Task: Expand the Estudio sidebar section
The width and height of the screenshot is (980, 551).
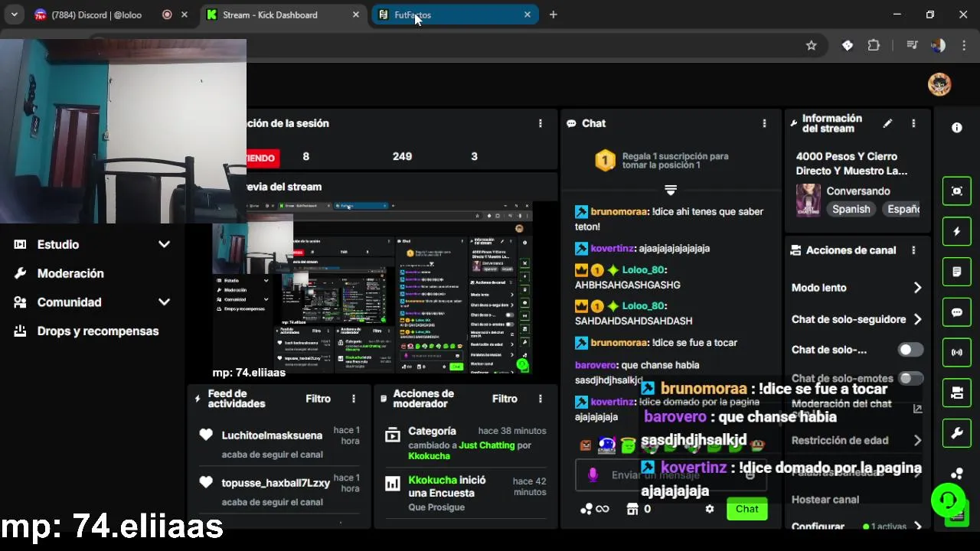Action: [164, 244]
